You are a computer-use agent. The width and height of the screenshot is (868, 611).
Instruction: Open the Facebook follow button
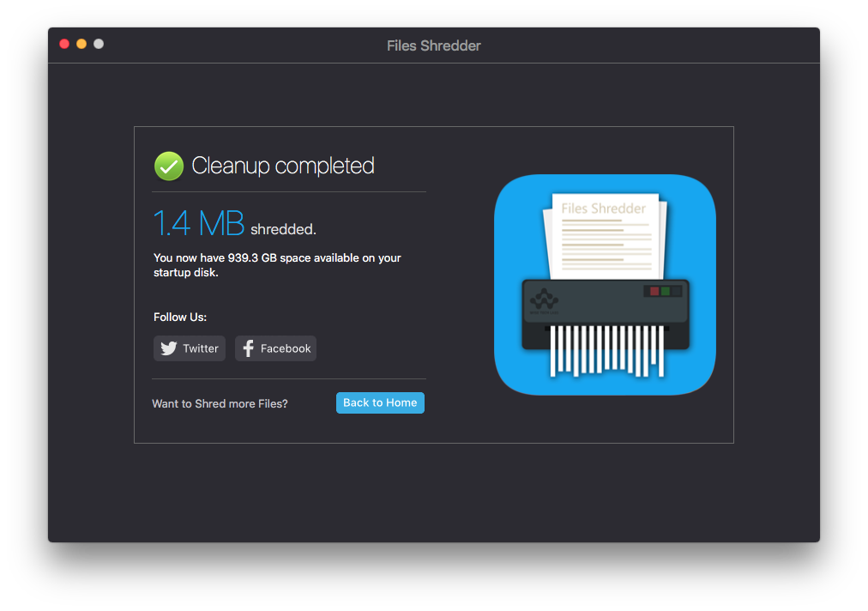[x=275, y=348]
